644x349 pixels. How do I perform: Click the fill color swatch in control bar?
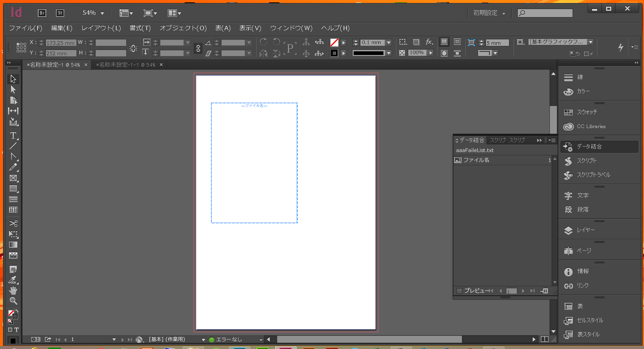(334, 43)
